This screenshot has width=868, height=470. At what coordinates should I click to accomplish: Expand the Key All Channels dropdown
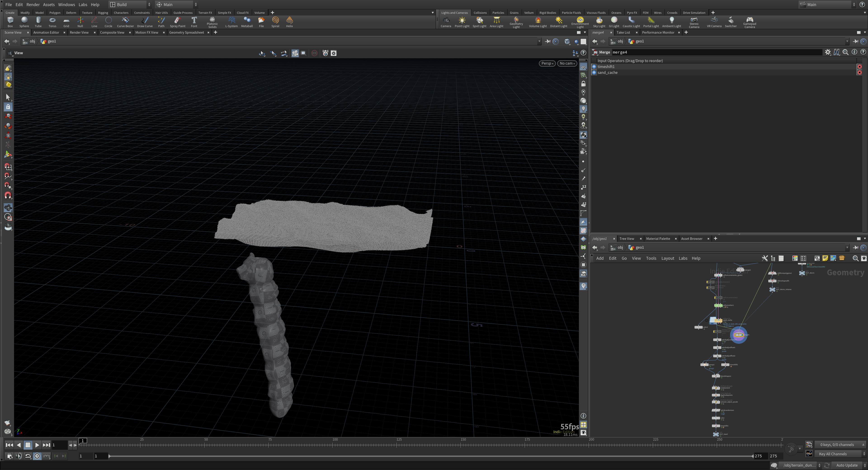[x=840, y=454]
